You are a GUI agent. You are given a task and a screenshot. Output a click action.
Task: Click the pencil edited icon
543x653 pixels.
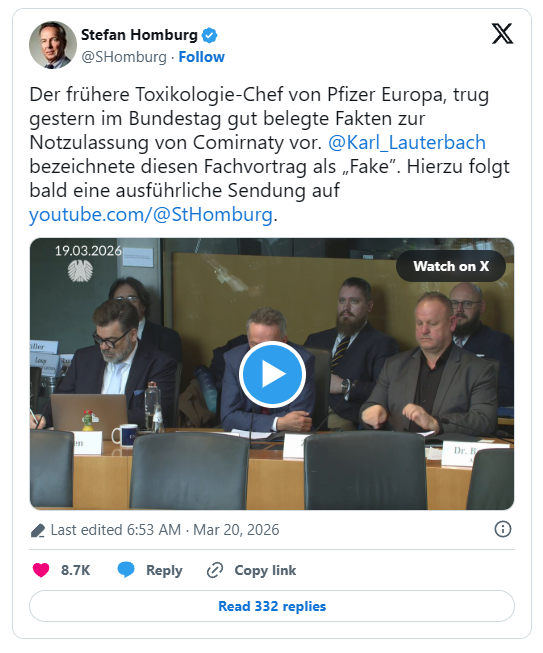(x=37, y=531)
